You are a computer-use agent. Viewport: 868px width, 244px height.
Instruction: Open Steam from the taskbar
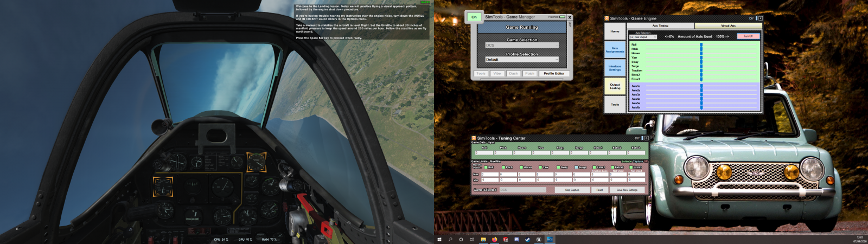527,239
